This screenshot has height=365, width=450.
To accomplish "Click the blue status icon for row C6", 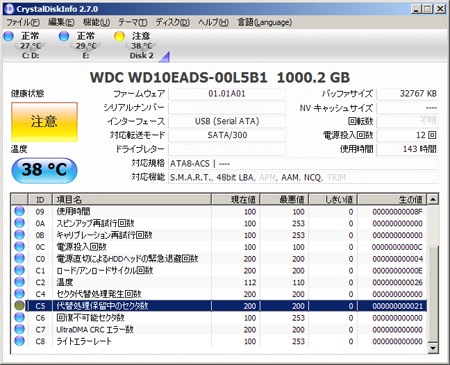I will tap(19, 317).
